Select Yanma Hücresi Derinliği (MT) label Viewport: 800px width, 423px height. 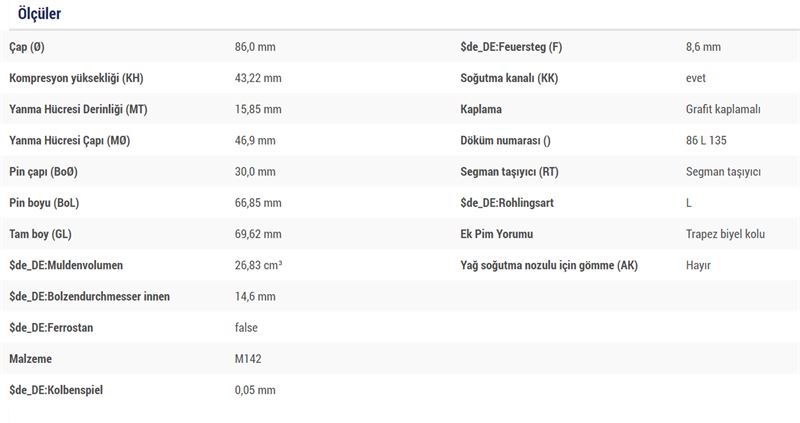click(x=79, y=109)
